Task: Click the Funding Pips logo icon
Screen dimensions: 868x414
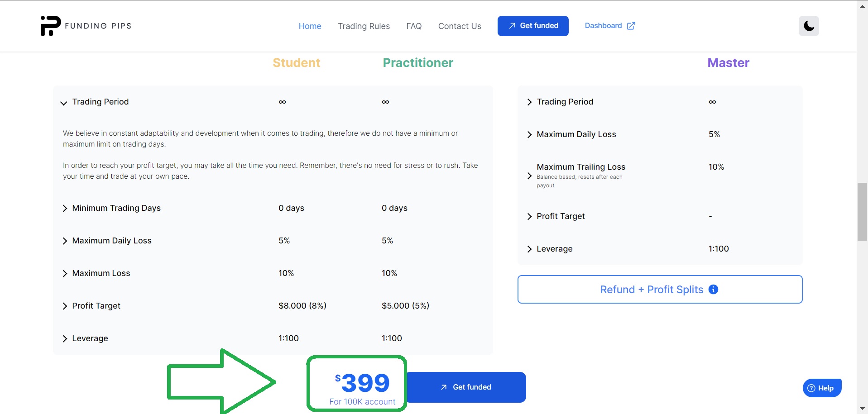Action: [x=50, y=26]
